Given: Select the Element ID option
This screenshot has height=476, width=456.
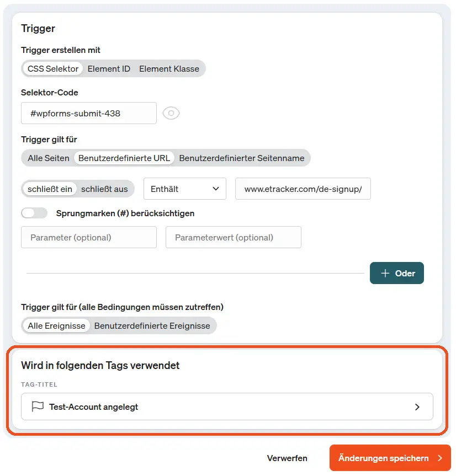Looking at the screenshot, I should pyautogui.click(x=109, y=68).
